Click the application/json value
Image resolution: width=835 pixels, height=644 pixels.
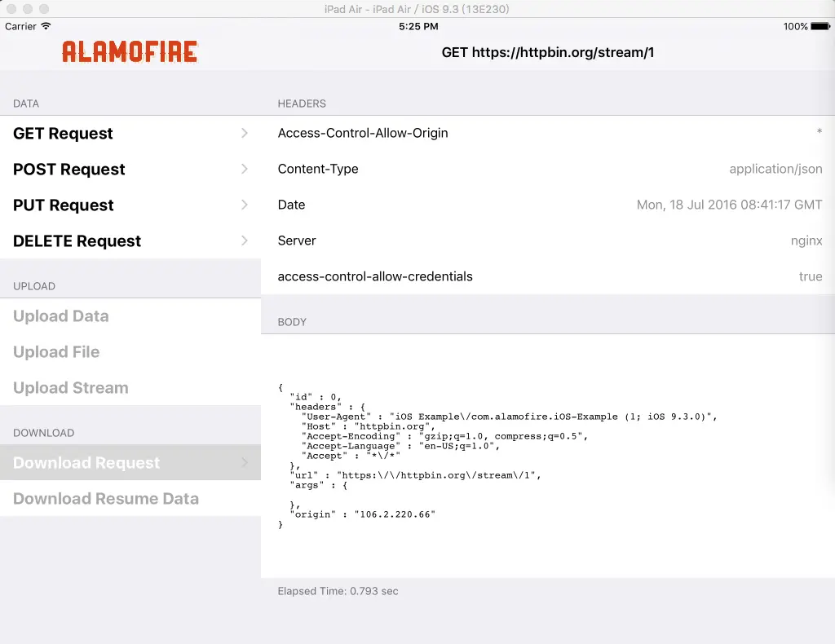coord(775,169)
